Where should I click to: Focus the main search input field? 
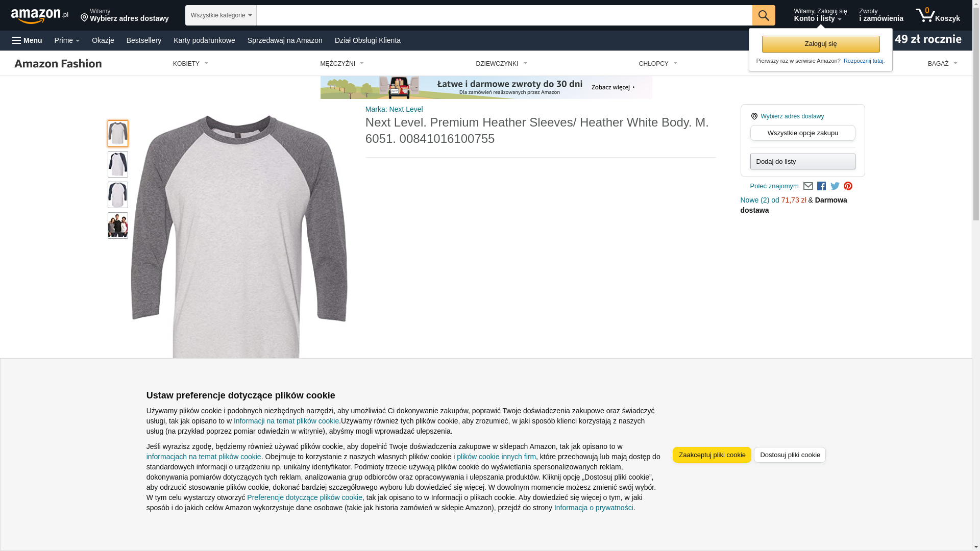tap(504, 15)
